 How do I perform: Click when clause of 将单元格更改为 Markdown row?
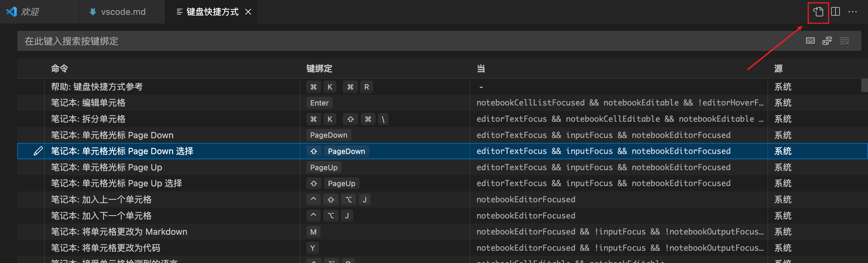(x=620, y=232)
